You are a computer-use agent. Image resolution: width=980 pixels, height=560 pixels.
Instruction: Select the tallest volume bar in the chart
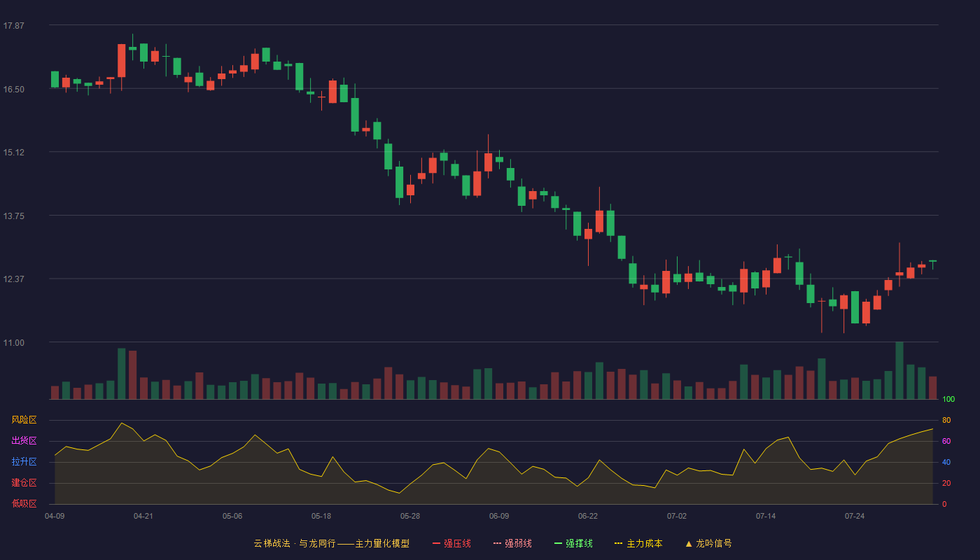[x=899, y=370]
